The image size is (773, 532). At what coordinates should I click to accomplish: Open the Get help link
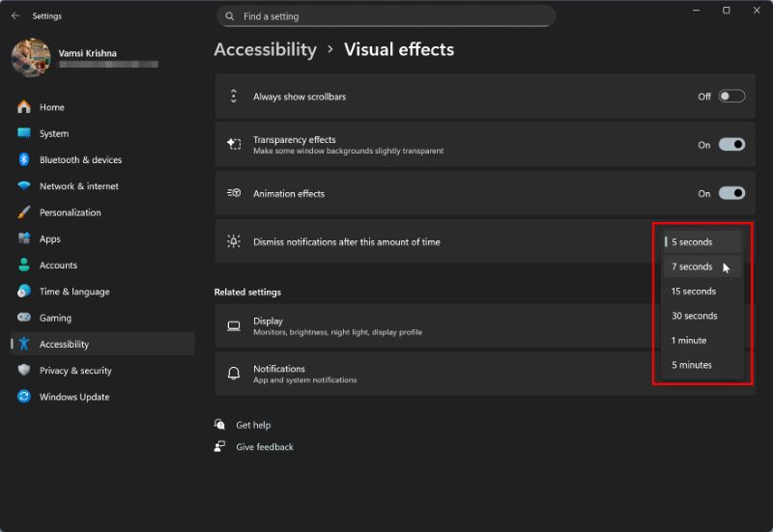253,425
